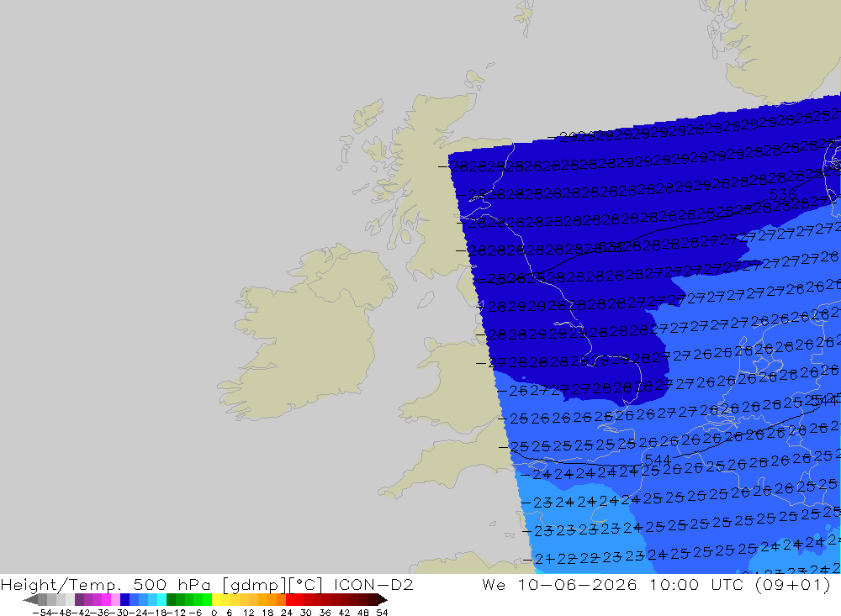Click the 536 contour label on the map
The image size is (841, 616).
pos(782,194)
